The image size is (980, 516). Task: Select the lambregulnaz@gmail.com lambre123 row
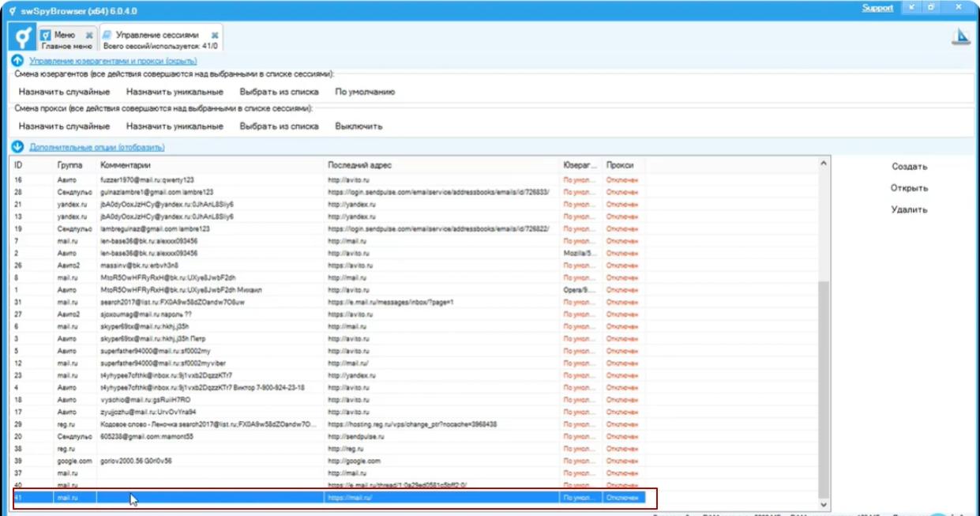tap(329, 228)
